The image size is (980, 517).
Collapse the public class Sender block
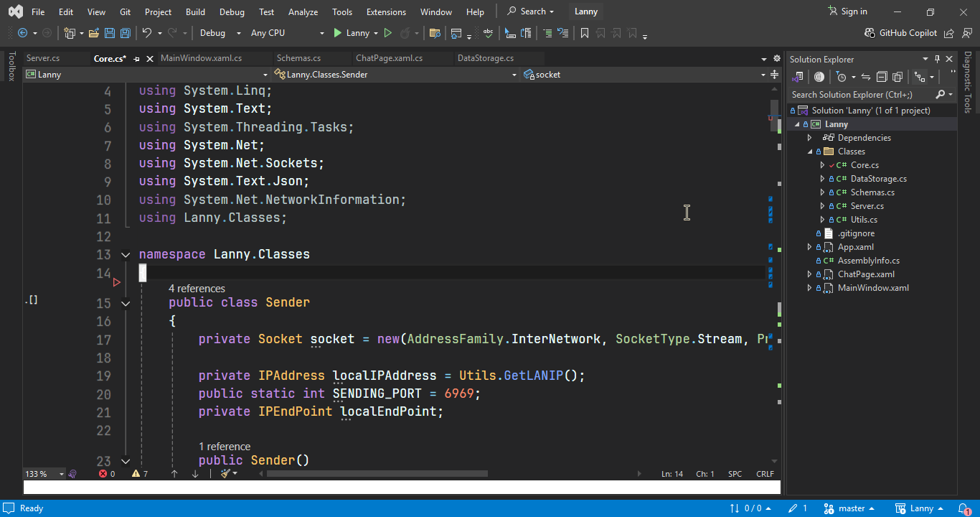(x=126, y=303)
